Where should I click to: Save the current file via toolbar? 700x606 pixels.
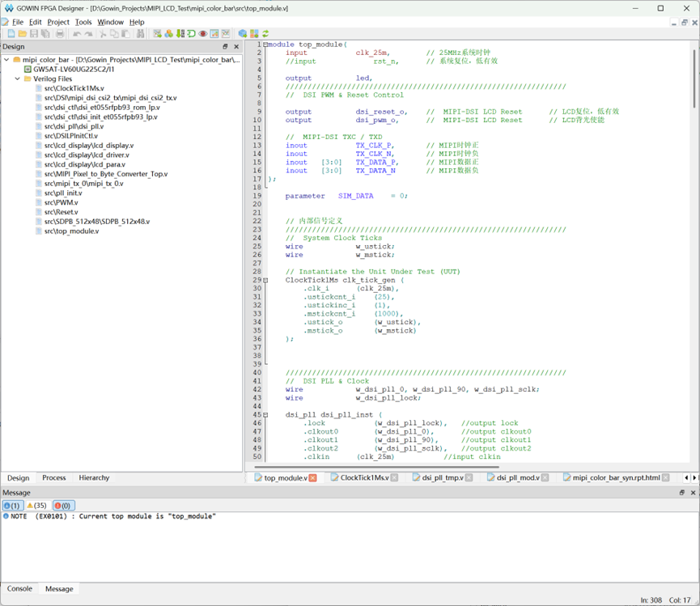tap(34, 34)
